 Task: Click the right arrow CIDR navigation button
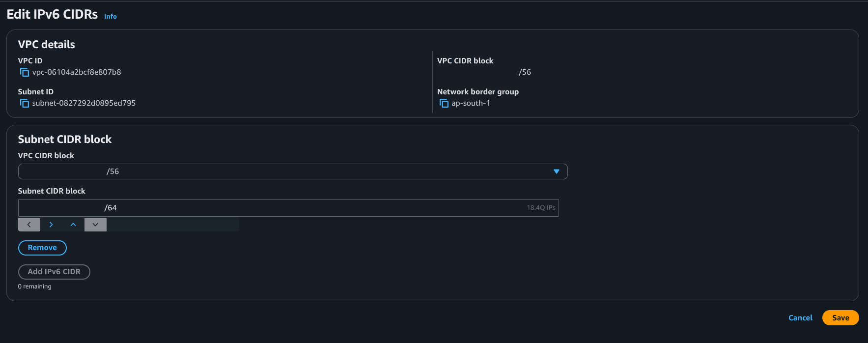pos(51,225)
